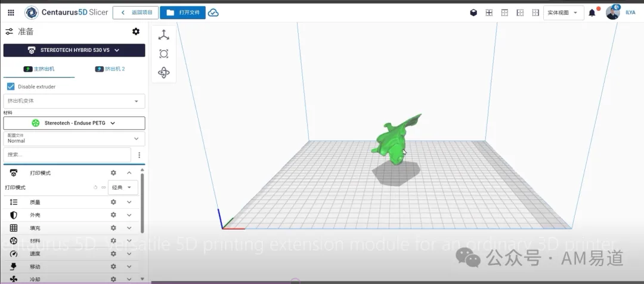Viewport: 644px width, 284px height.
Task: Click the ILYA username
Action: 630,13
